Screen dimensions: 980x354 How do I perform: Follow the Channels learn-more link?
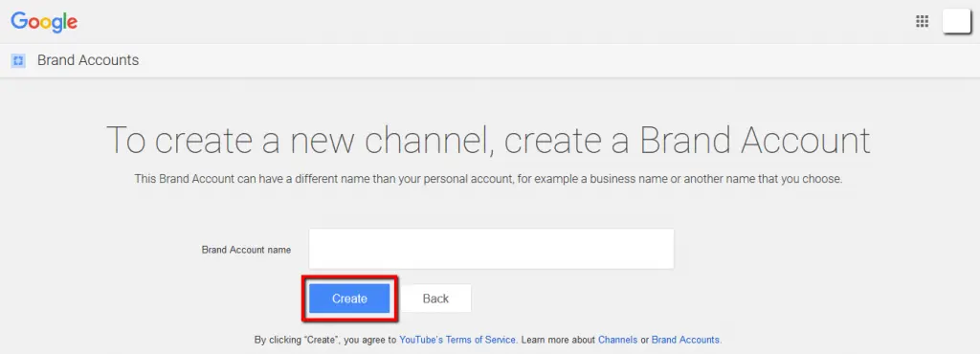click(617, 340)
